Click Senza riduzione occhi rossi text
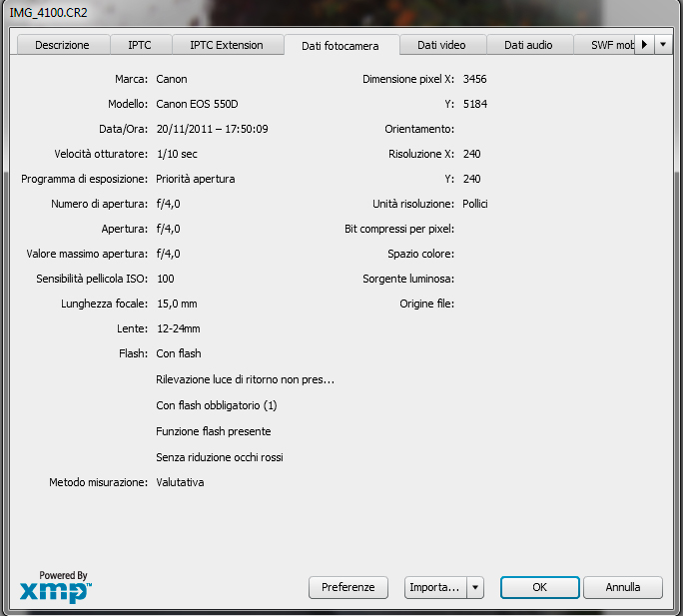Screen dimensions: 683x616 point(220,457)
